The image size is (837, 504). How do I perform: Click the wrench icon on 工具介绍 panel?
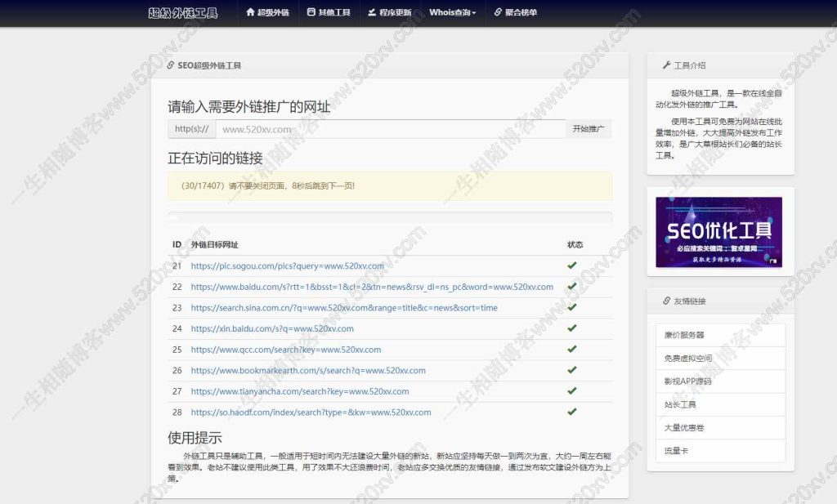click(668, 65)
